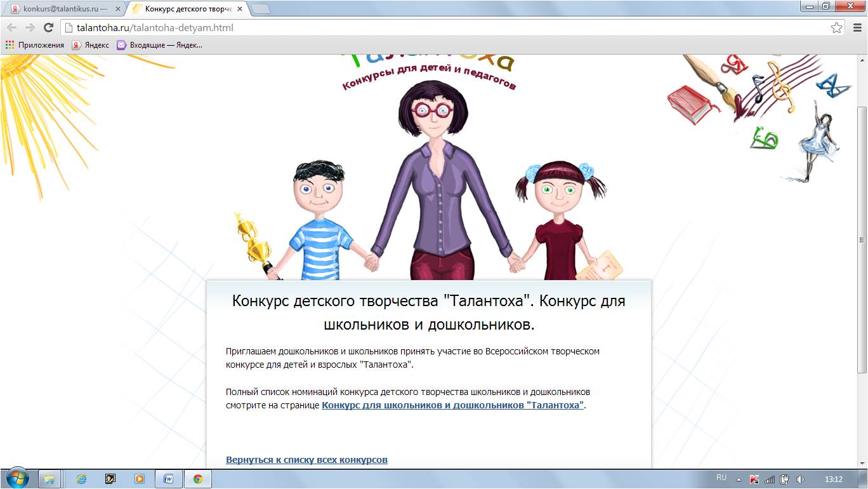The image size is (868, 489).
Task: Show hidden system tray icons
Action: click(739, 479)
